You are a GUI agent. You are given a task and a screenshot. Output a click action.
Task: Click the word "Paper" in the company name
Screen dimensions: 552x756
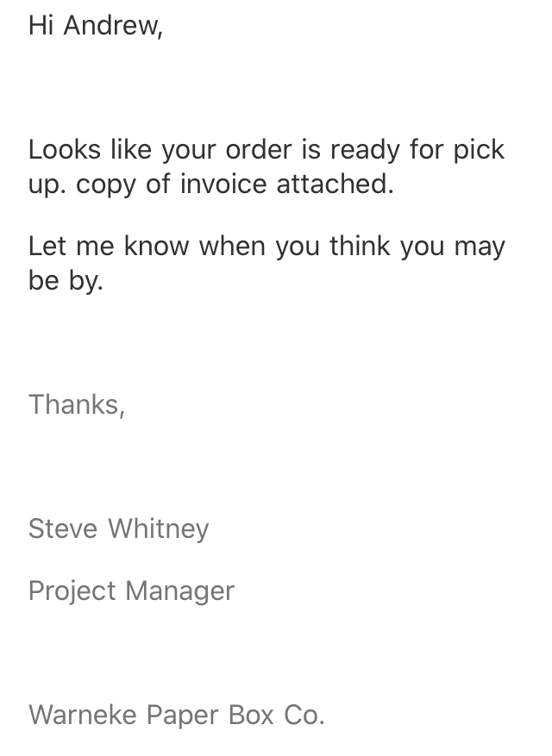pyautogui.click(x=182, y=716)
